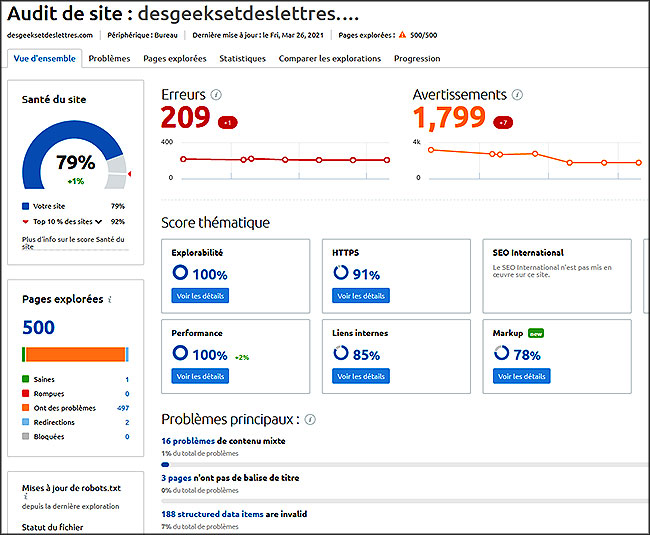Click the Redirections light blue swatch

[25, 422]
